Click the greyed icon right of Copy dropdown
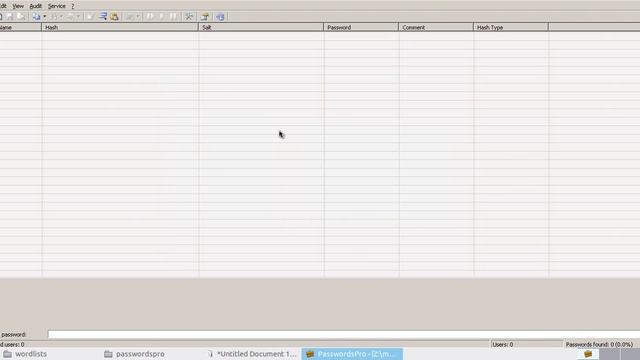This screenshot has width=640, height=360. (x=53, y=17)
